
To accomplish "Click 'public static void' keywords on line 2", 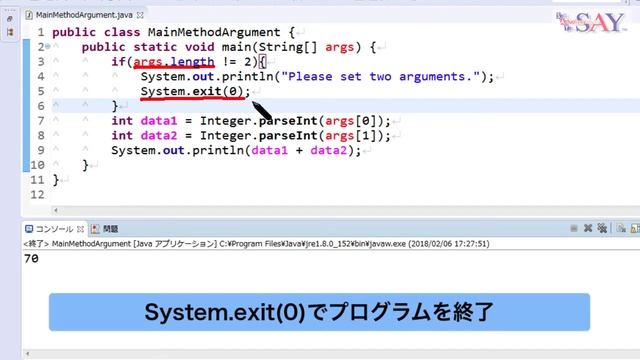I will (148, 47).
